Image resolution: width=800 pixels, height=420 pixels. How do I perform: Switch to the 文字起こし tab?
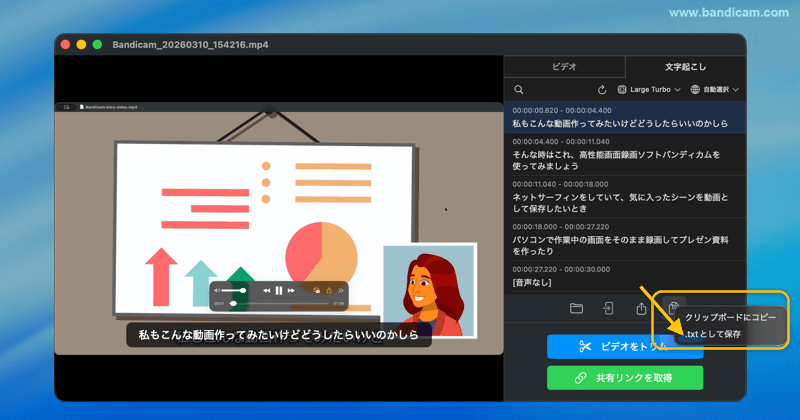click(686, 67)
